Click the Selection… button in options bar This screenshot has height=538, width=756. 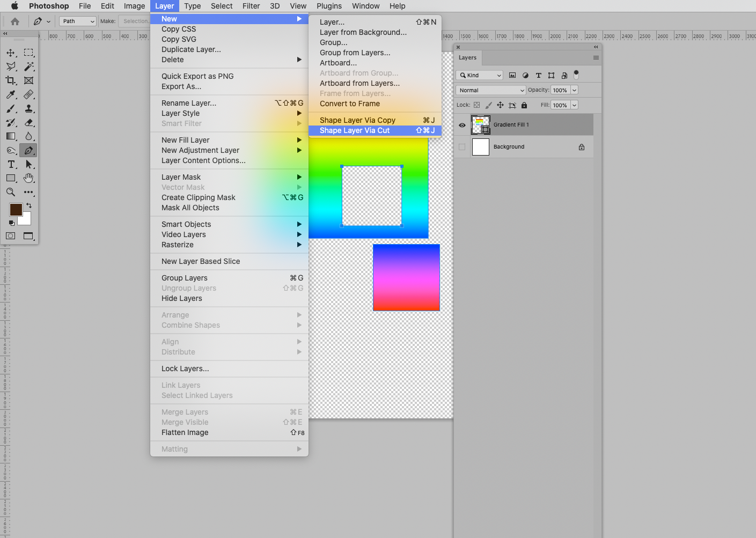135,21
